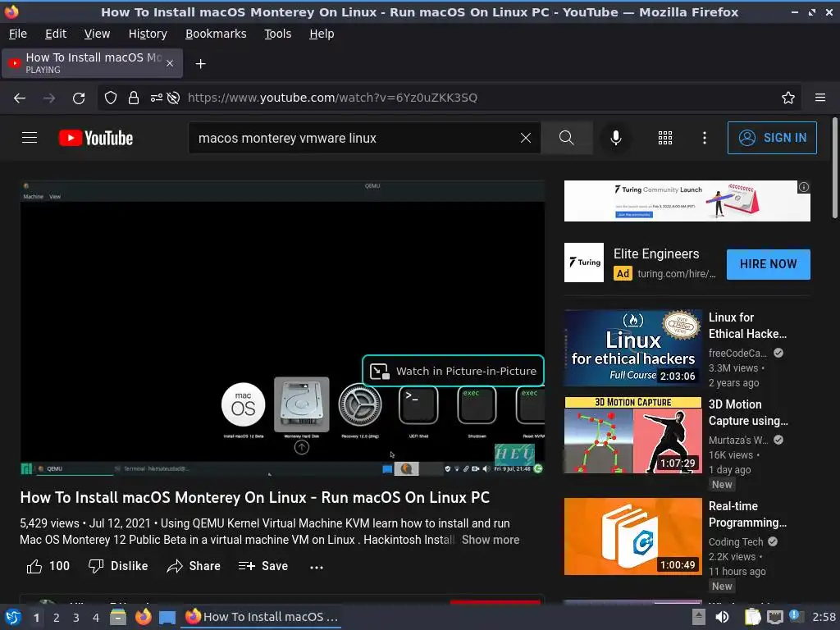
Task: Click the ad info icon on Turing banner
Action: [x=804, y=187]
